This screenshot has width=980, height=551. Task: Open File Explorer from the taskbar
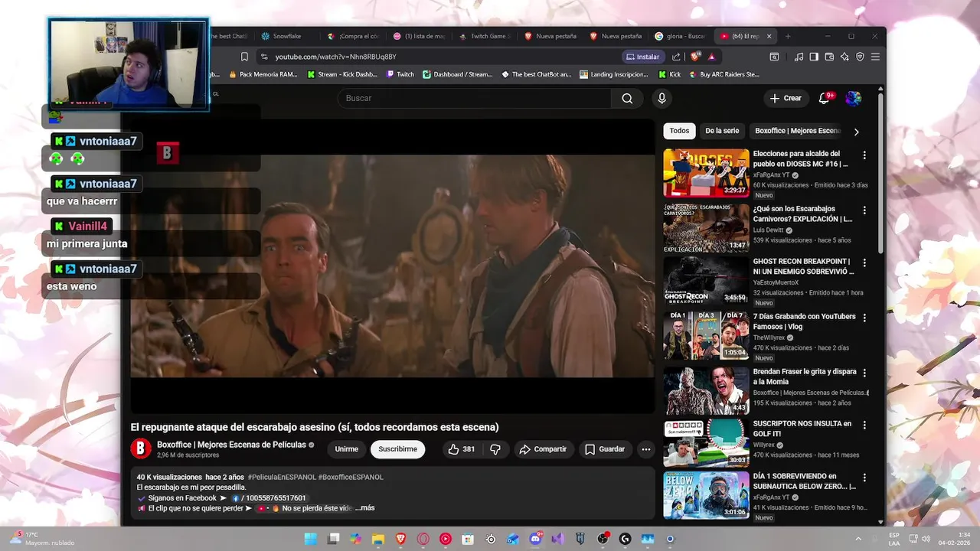coord(378,539)
